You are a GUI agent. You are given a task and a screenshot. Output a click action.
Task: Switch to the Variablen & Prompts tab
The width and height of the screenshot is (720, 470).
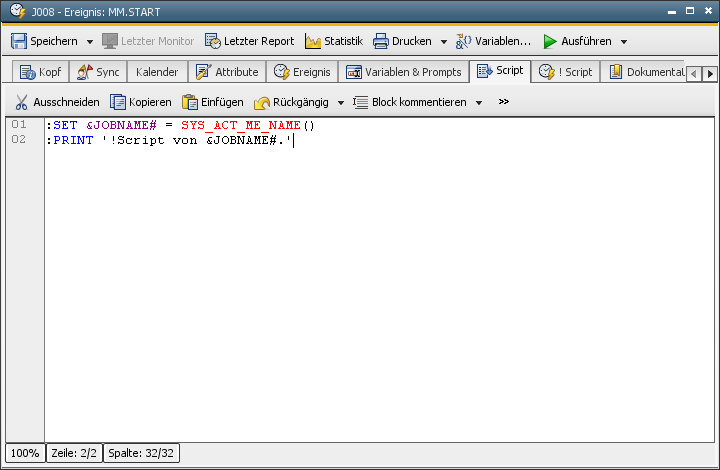(x=404, y=72)
